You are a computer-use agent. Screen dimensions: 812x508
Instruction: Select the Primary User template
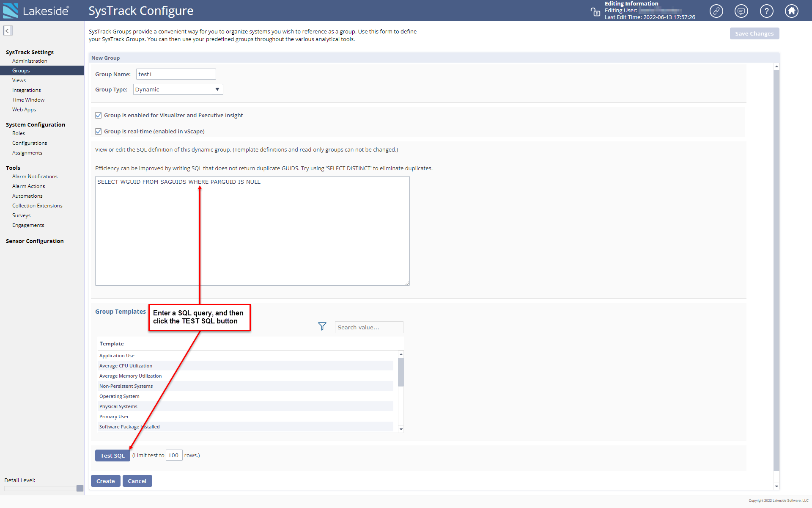(246, 417)
